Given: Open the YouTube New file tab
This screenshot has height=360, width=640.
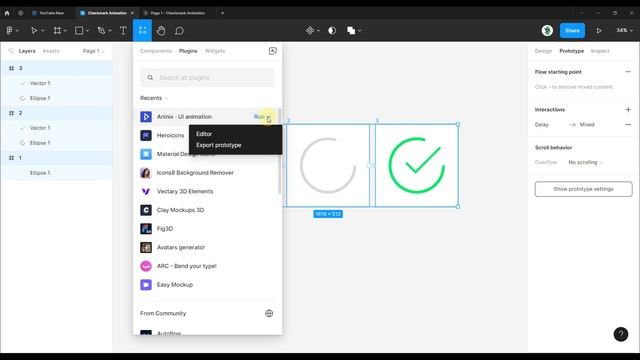Looking at the screenshot, I should [x=51, y=13].
